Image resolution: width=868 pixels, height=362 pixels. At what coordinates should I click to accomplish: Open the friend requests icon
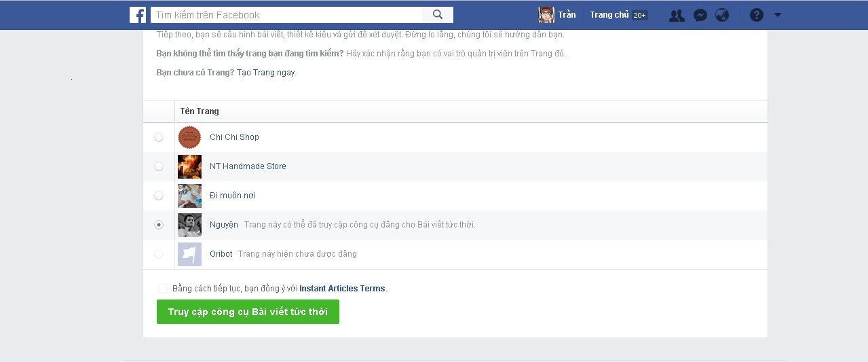pos(677,15)
